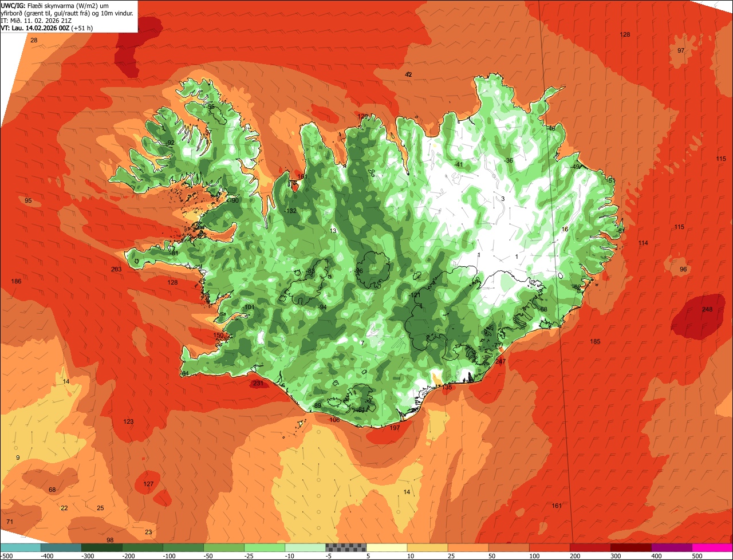The height and width of the screenshot is (560, 733).
Task: Click the 96 value off the east coast
Action: click(683, 269)
